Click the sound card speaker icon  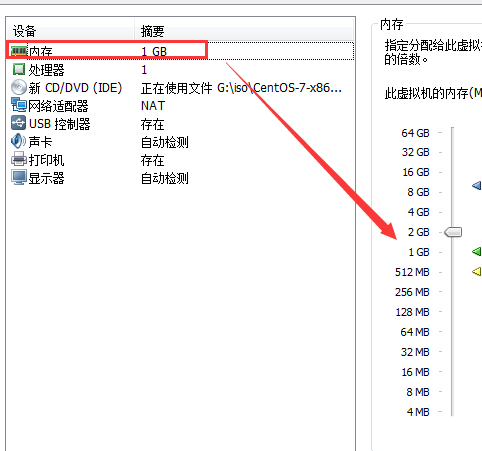[18, 141]
